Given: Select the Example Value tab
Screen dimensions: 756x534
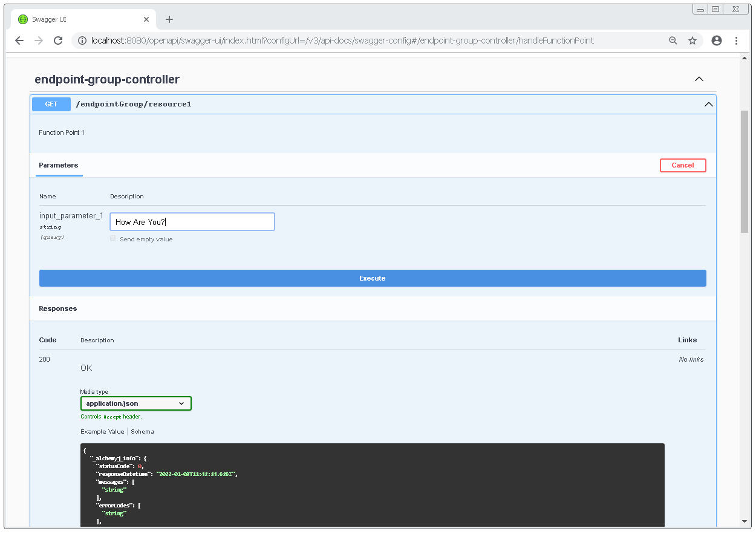Looking at the screenshot, I should click(x=102, y=432).
